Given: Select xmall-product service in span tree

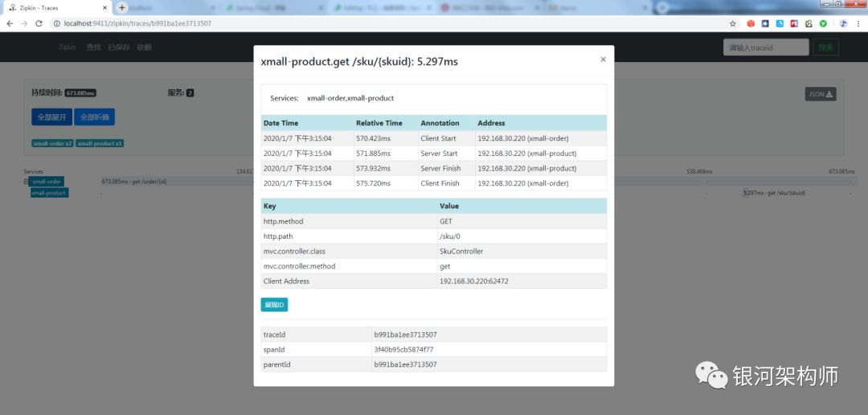Looking at the screenshot, I should pos(50,193).
